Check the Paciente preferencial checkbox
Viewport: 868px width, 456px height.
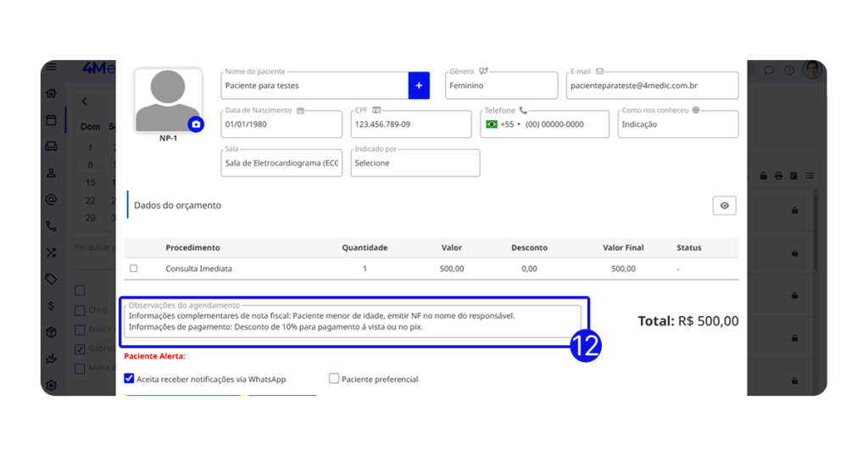click(x=334, y=379)
